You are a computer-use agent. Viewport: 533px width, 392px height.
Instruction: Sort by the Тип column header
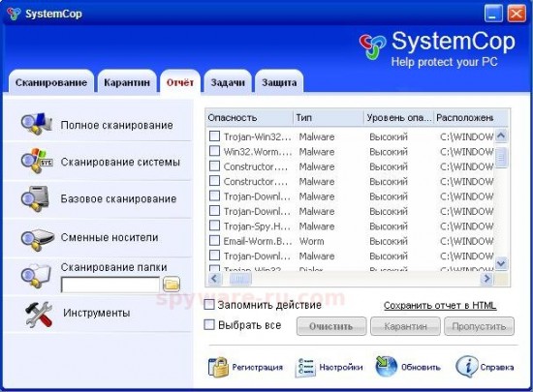(x=329, y=118)
